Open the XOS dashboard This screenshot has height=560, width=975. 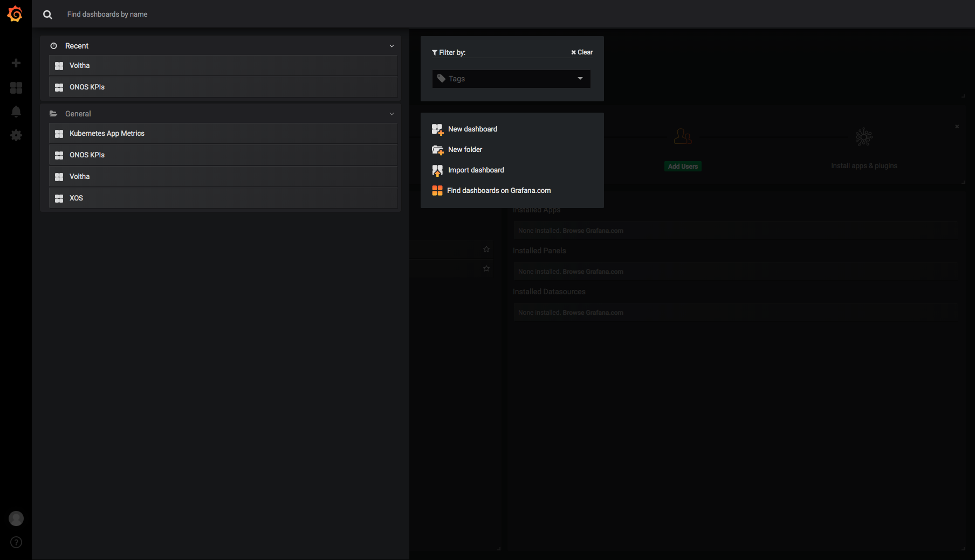click(223, 198)
